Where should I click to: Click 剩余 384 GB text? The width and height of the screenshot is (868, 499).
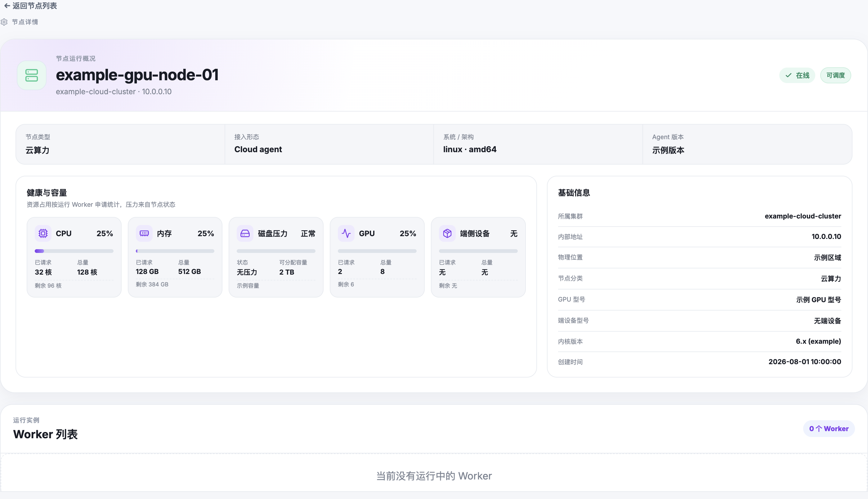point(152,285)
